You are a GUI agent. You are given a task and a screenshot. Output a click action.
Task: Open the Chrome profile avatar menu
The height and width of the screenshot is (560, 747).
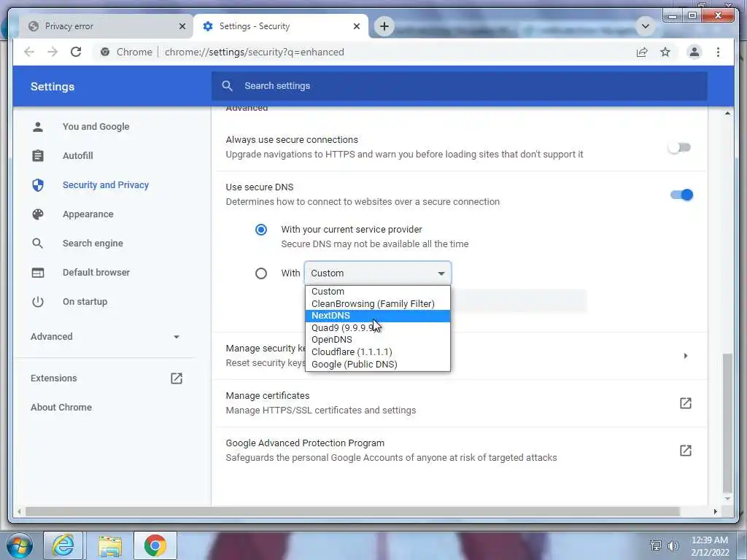pos(694,52)
